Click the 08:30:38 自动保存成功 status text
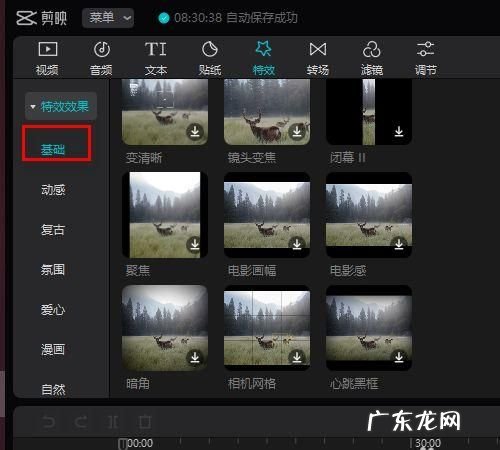 point(236,18)
